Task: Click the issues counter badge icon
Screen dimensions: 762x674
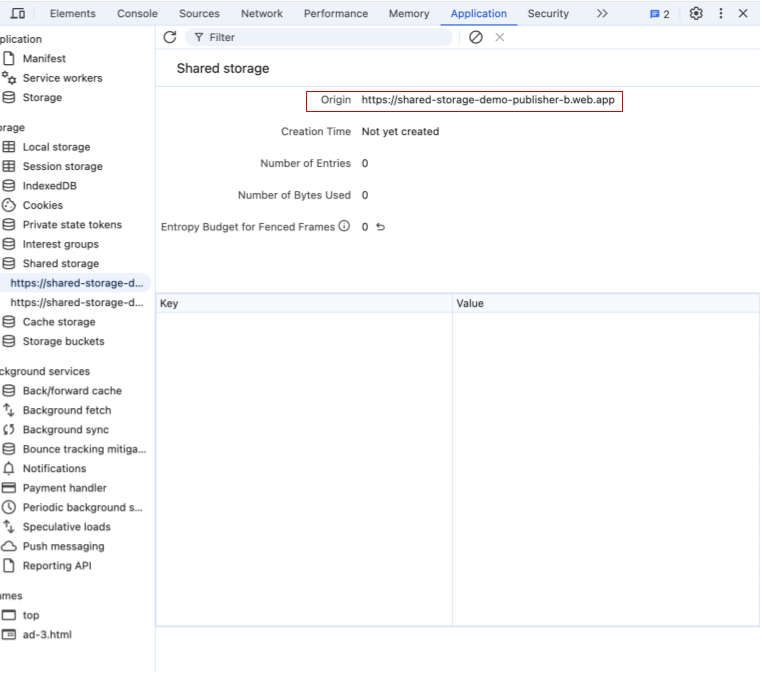Action: click(659, 14)
